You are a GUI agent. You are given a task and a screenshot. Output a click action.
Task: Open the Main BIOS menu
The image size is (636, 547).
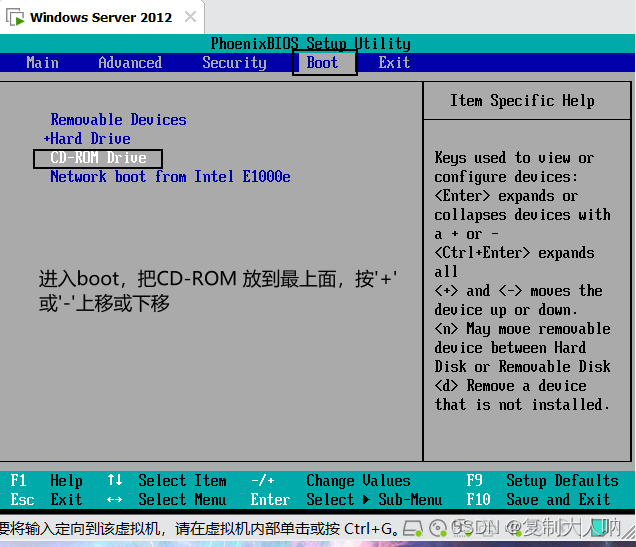click(42, 63)
